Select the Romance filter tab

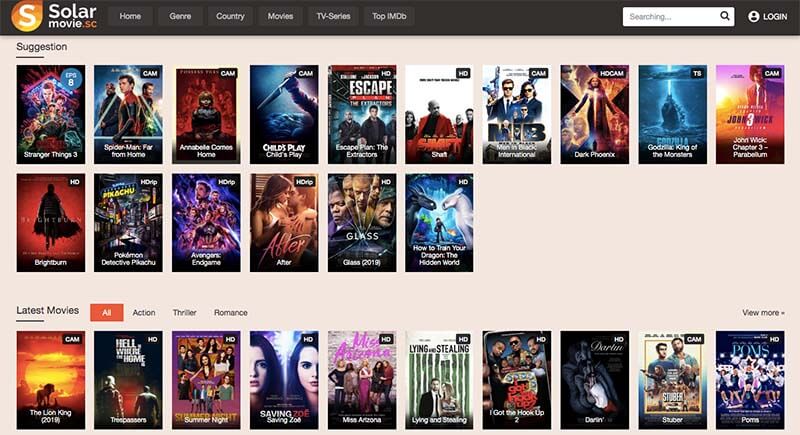231,313
